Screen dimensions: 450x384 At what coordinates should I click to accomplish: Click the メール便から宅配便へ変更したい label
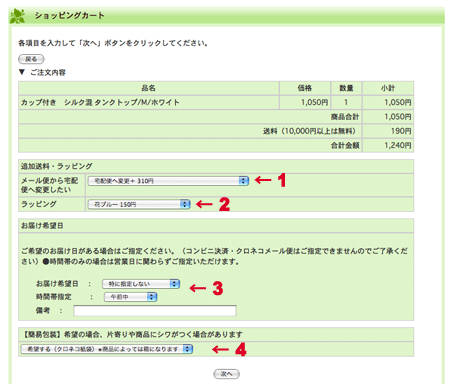(49, 185)
